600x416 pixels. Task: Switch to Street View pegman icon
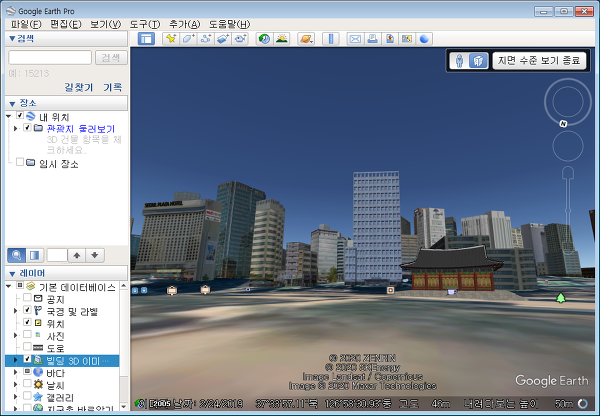pyautogui.click(x=460, y=60)
